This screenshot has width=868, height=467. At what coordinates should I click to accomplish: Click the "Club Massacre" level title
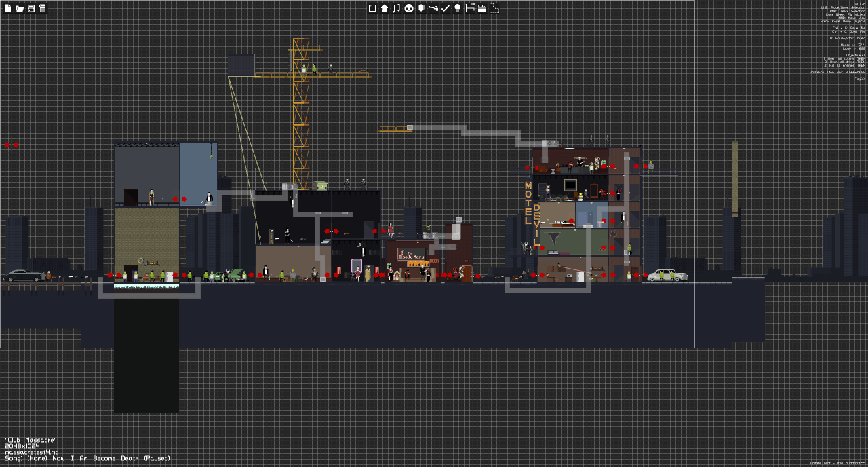pyautogui.click(x=31, y=441)
